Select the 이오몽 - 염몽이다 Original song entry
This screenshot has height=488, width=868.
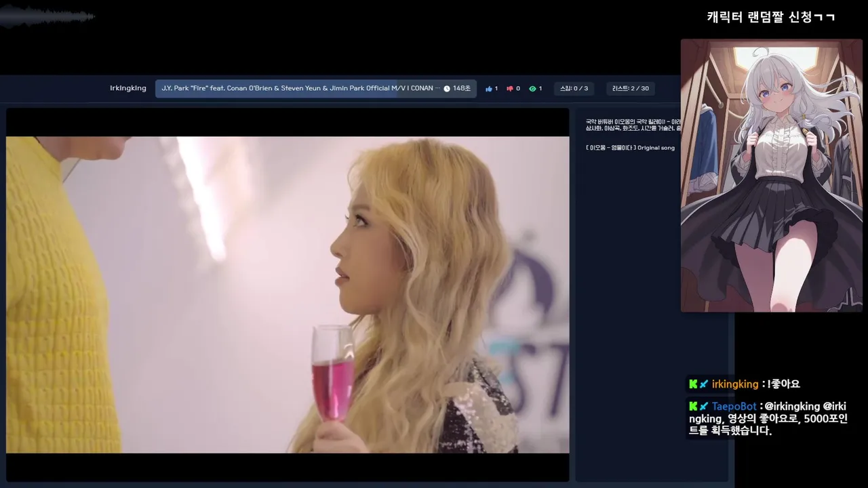pyautogui.click(x=630, y=148)
